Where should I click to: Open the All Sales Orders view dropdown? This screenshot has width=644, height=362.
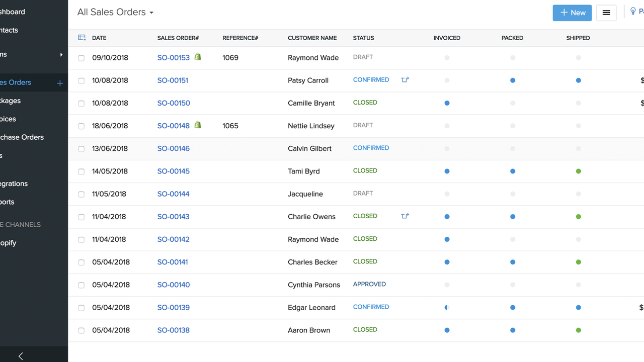[x=115, y=12]
